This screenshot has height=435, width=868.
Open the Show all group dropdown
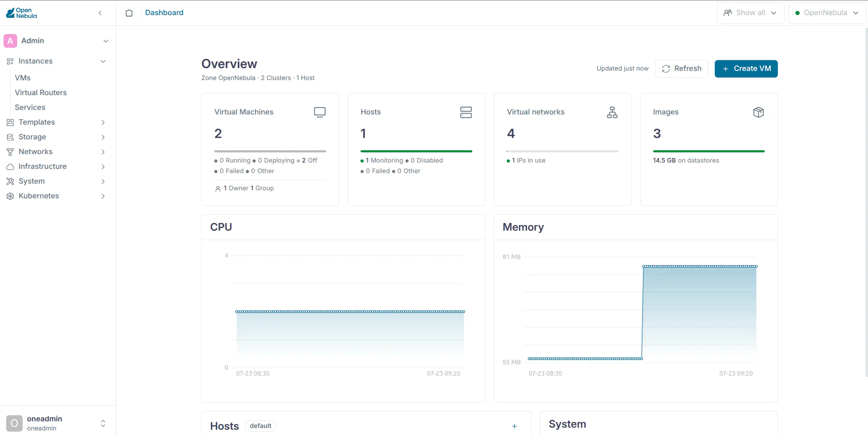coord(751,13)
